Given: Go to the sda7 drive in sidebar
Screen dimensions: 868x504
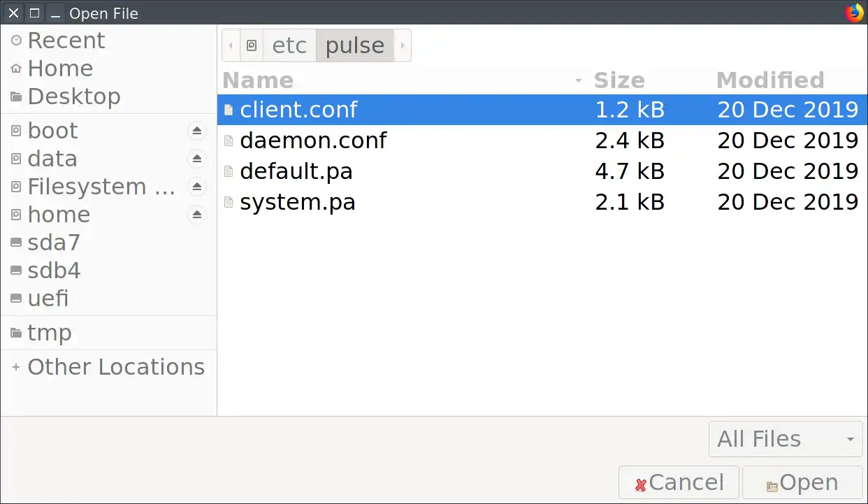Looking at the screenshot, I should tap(54, 243).
